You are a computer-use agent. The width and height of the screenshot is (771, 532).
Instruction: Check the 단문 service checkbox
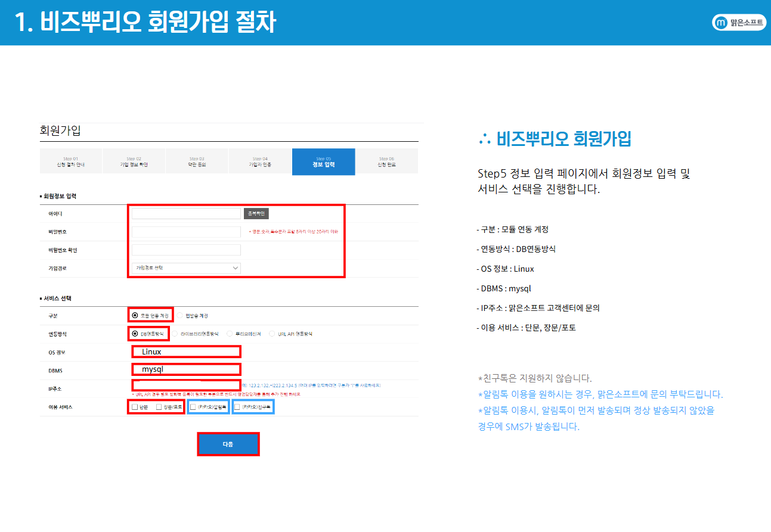click(135, 407)
